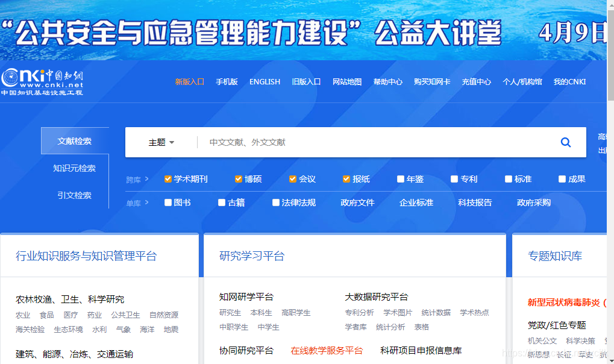
Task: Open 购买知网卡 link
Action: point(432,82)
